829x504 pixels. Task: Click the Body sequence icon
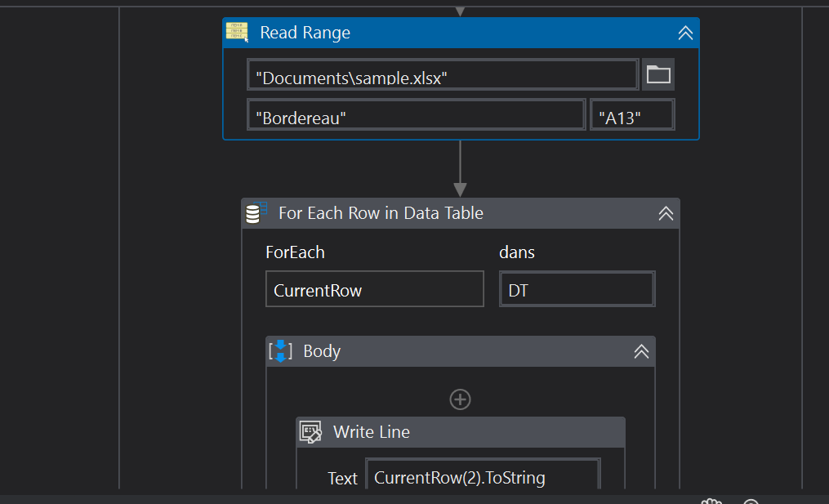pyautogui.click(x=280, y=351)
